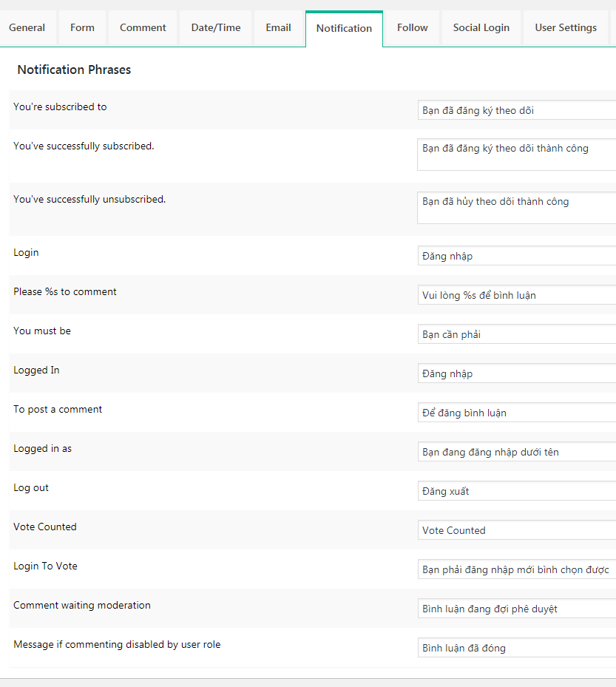Image resolution: width=616 pixels, height=687 pixels.
Task: Click inside the successfully unsubscribed phrase field
Action: pos(515,207)
